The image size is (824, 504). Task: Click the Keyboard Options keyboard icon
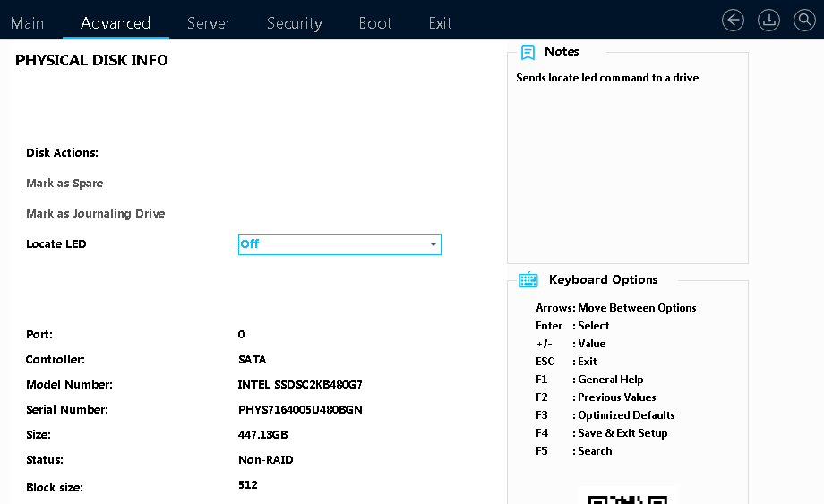[x=528, y=280]
